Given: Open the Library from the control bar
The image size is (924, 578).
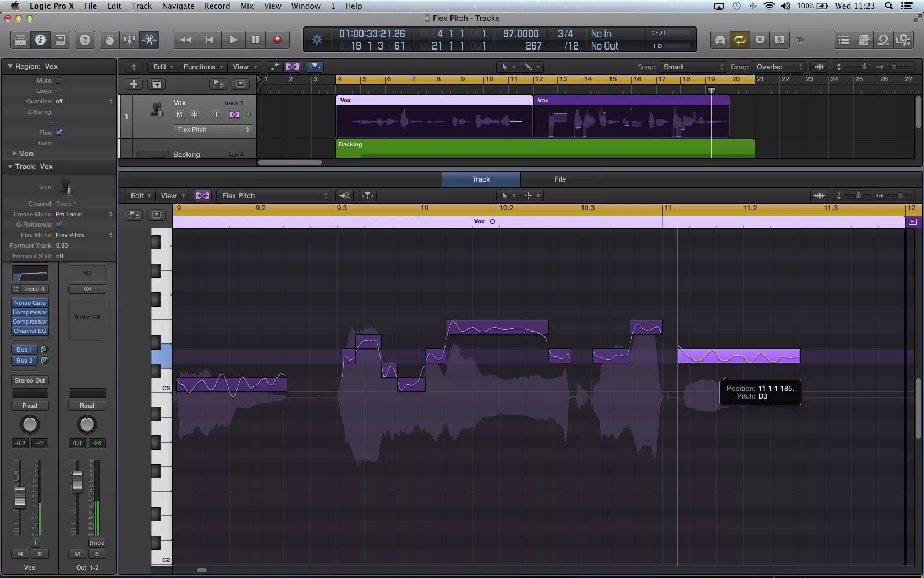Looking at the screenshot, I should (x=20, y=40).
